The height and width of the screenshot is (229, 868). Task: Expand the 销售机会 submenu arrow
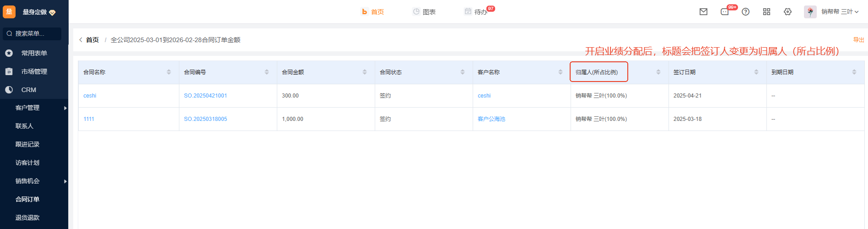65,181
